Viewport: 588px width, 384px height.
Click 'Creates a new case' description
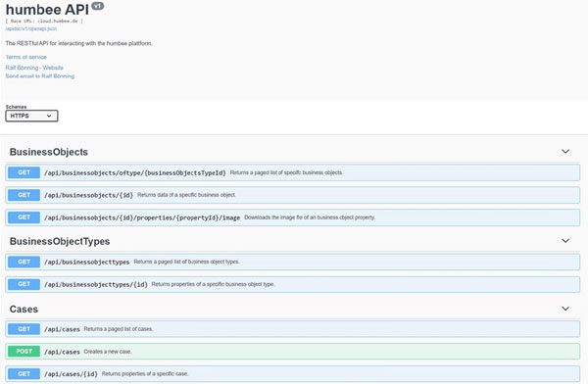[x=107, y=352]
